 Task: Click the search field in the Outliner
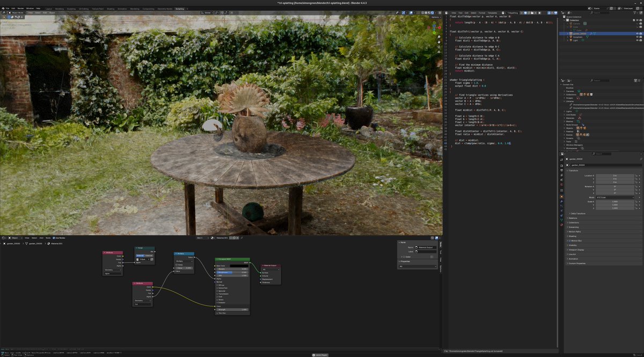coord(598,12)
